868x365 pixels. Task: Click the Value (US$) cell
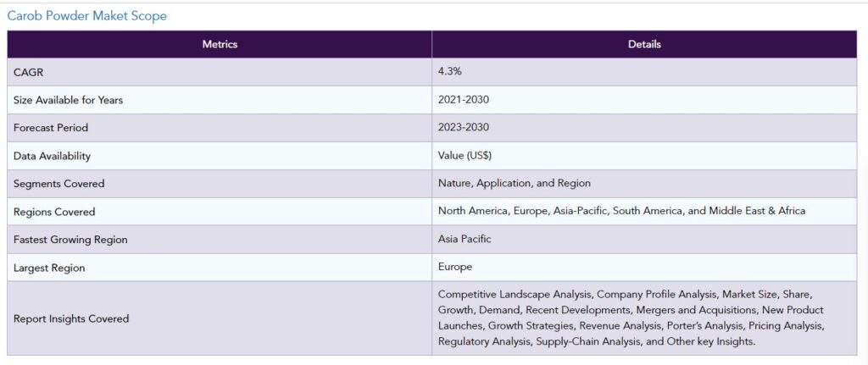pyautogui.click(x=465, y=156)
